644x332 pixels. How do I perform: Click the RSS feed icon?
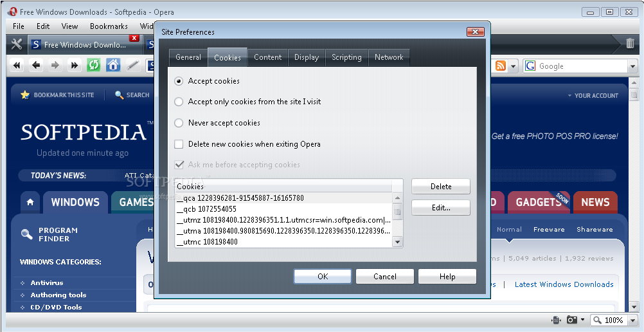click(500, 66)
